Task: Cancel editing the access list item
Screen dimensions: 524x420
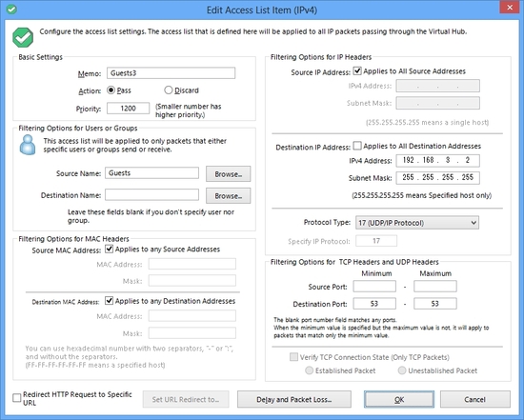Action: point(474,400)
